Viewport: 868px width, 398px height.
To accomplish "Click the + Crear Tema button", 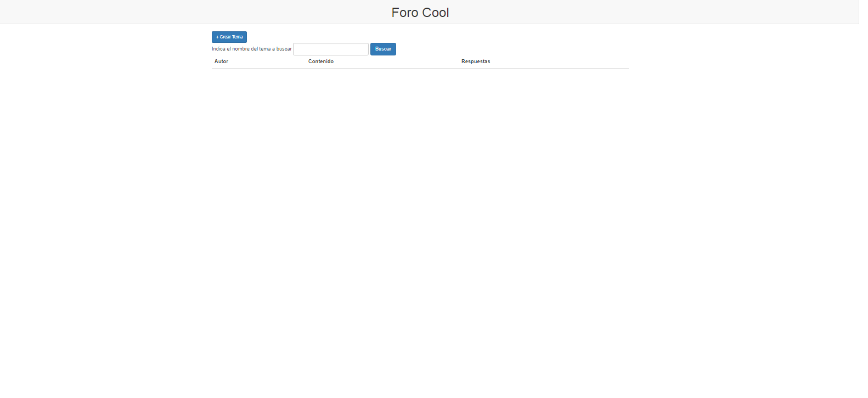I will click(x=229, y=37).
